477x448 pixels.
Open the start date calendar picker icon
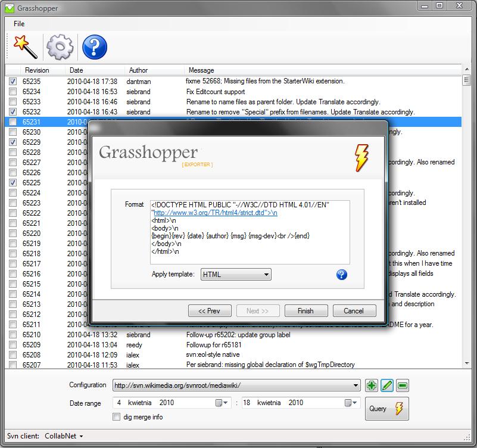point(222,403)
